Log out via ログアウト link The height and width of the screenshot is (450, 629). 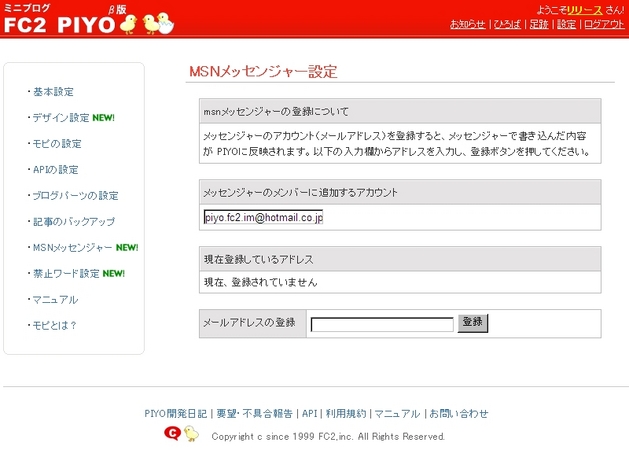coord(603,24)
